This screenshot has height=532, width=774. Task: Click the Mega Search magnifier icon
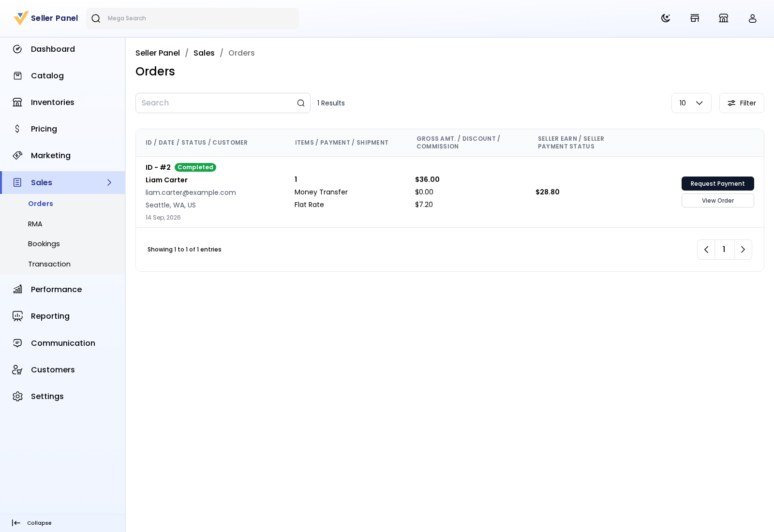pyautogui.click(x=96, y=18)
